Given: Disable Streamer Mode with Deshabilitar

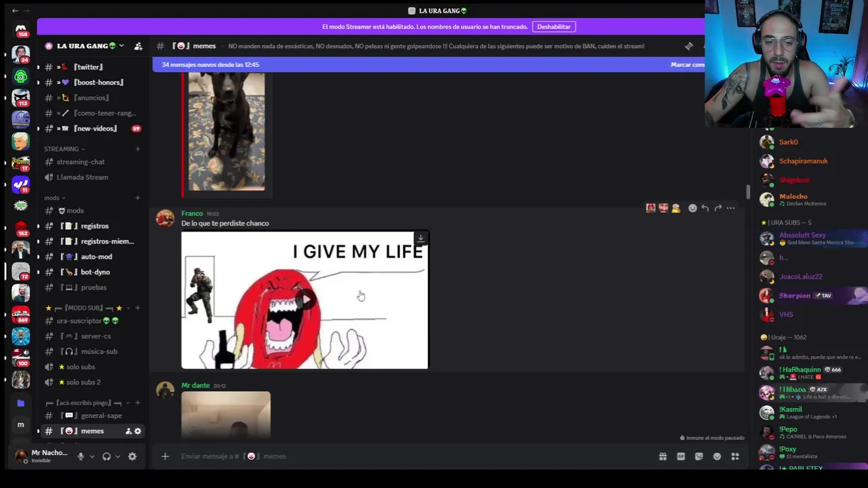Looking at the screenshot, I should [x=554, y=26].
